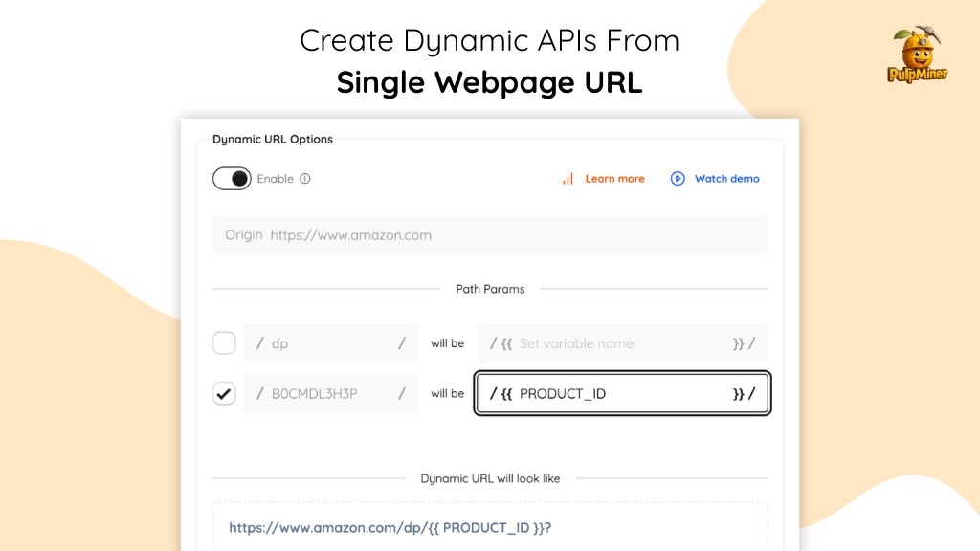Click the curly brace symbol before PRODUCT_ID
Screen dimensions: 980x551
507,393
